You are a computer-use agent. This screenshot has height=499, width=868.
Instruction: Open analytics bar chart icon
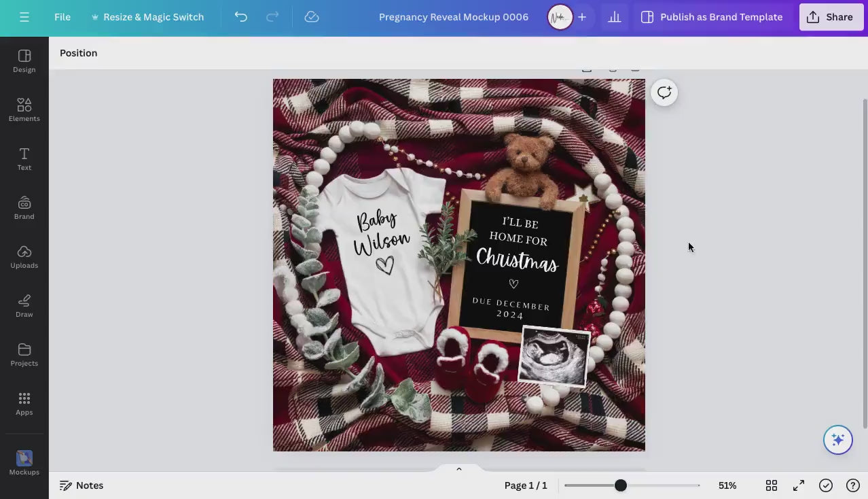(x=615, y=17)
